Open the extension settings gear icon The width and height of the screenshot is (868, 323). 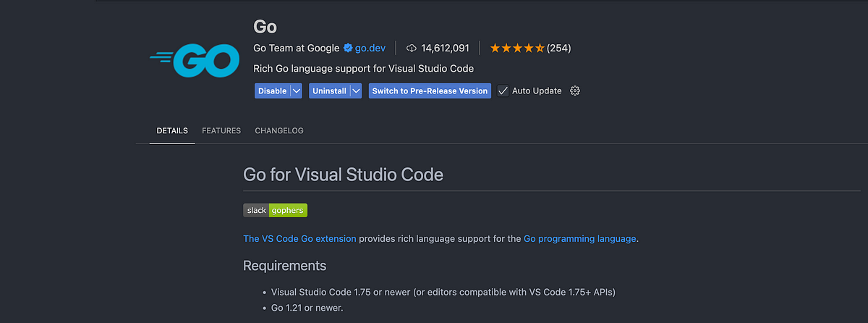[575, 91]
